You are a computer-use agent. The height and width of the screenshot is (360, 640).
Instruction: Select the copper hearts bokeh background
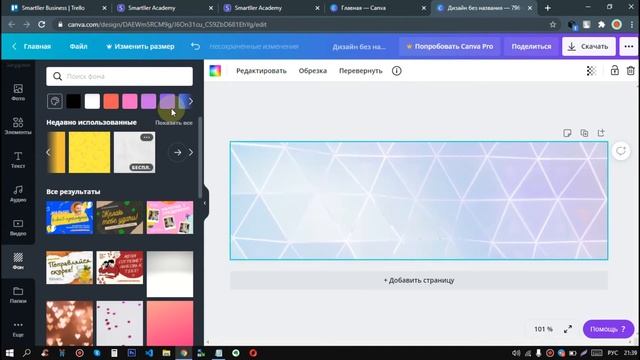tap(69, 323)
